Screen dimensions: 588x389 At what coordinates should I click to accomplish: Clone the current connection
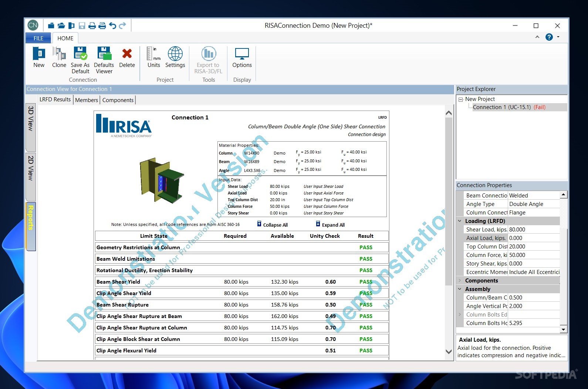[x=59, y=58]
